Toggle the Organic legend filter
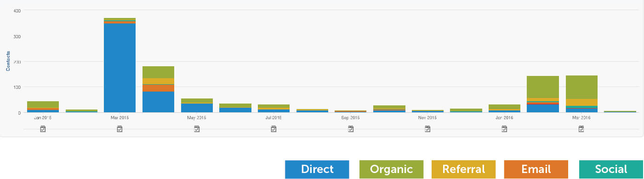This screenshot has height=179, width=644. click(x=391, y=169)
